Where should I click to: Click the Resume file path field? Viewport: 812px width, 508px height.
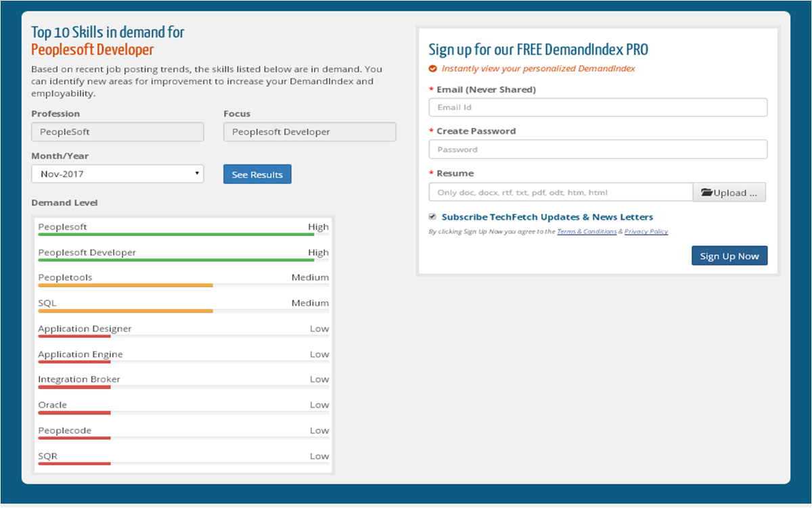click(560, 192)
